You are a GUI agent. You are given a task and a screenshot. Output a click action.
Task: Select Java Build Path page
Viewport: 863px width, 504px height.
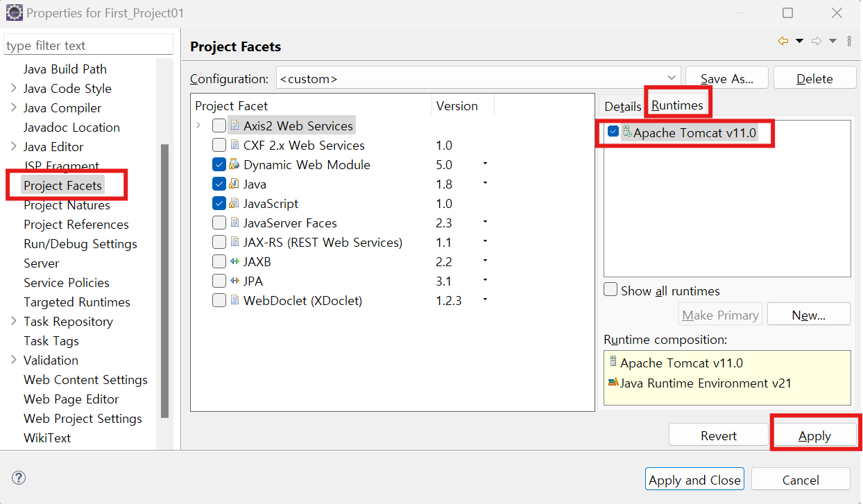pos(65,69)
